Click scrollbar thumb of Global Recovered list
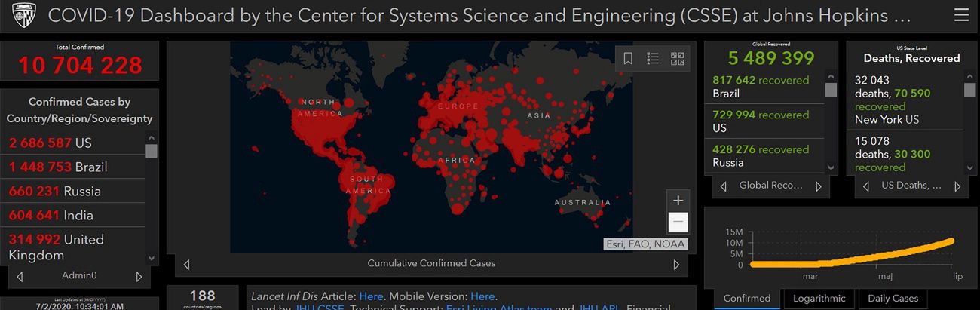 [831, 90]
